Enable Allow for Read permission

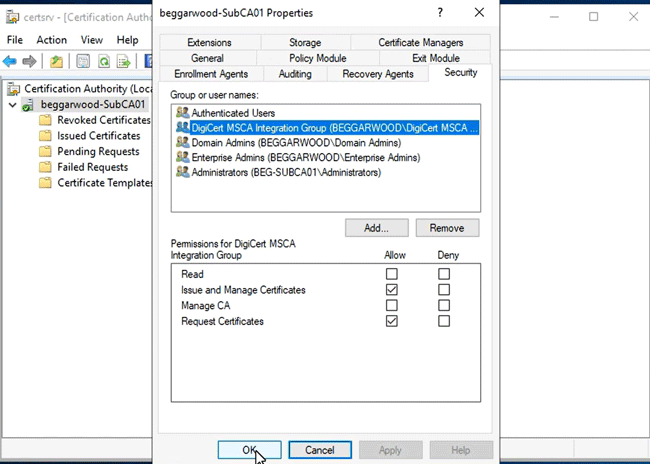(391, 274)
